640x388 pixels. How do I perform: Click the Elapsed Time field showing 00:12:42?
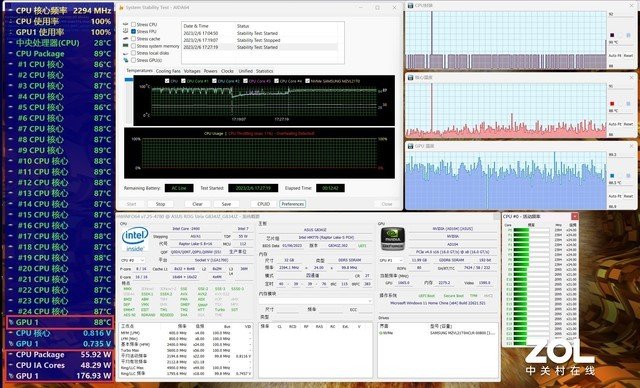[x=330, y=188]
